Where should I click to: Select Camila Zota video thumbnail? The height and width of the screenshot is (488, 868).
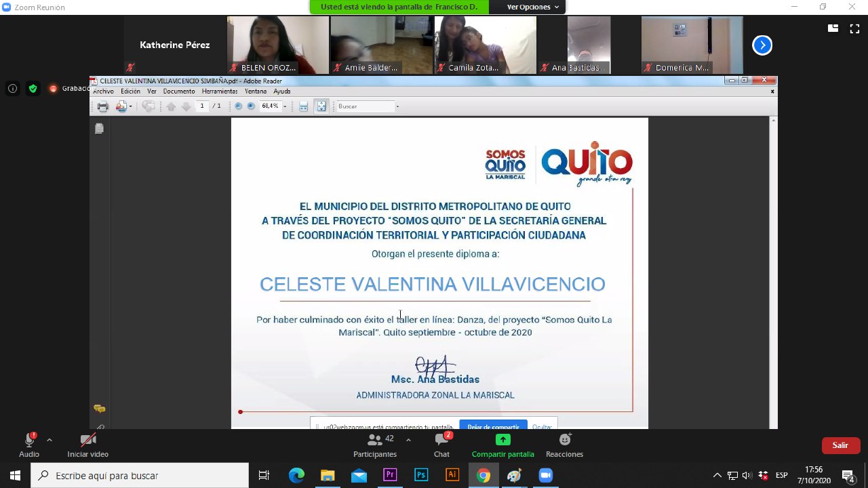pos(486,45)
